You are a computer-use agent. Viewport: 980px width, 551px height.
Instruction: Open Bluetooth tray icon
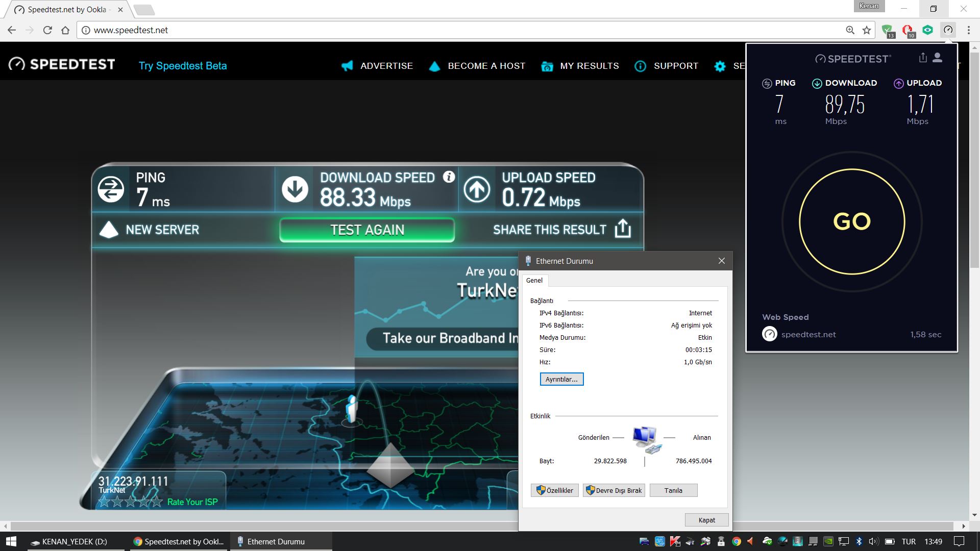pos(859,541)
